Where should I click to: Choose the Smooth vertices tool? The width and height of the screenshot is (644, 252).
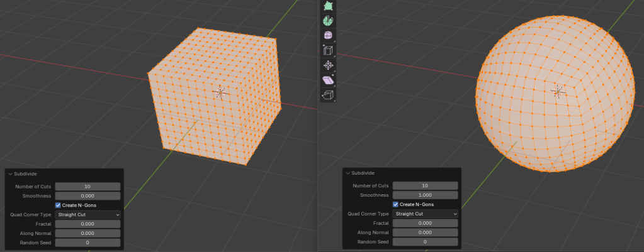328,36
